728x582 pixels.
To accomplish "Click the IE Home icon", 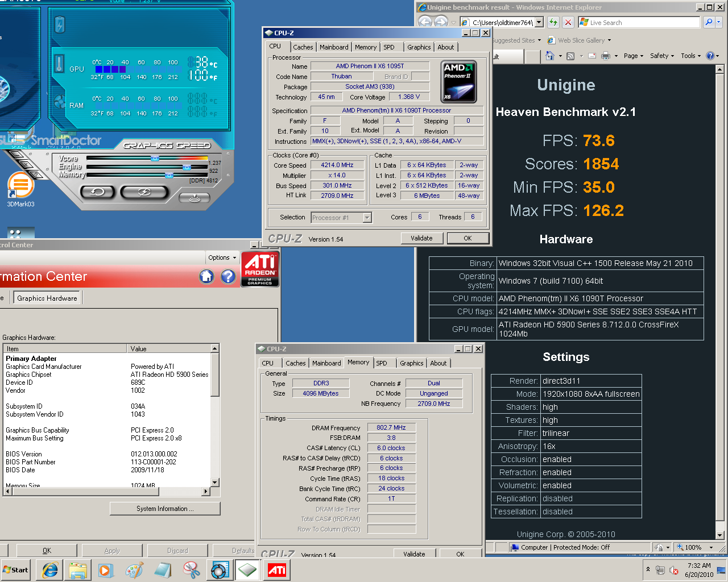I will [x=550, y=56].
